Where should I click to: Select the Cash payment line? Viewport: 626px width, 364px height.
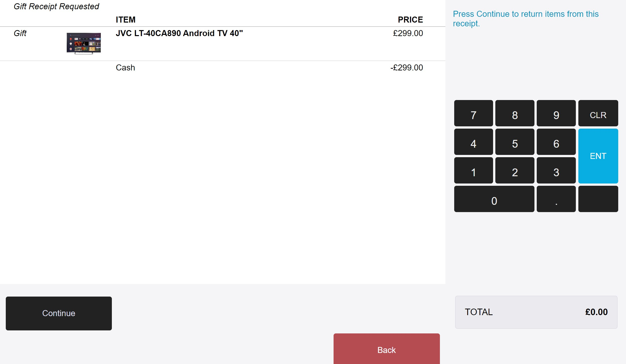125,68
